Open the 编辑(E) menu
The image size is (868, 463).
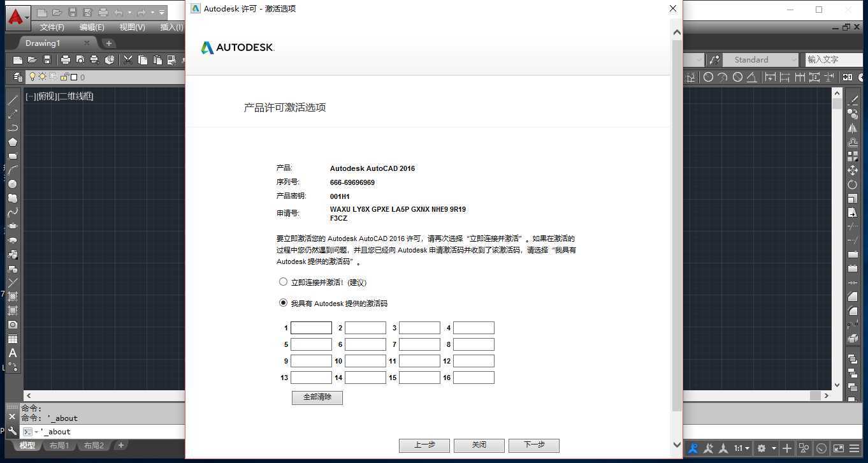coord(92,27)
